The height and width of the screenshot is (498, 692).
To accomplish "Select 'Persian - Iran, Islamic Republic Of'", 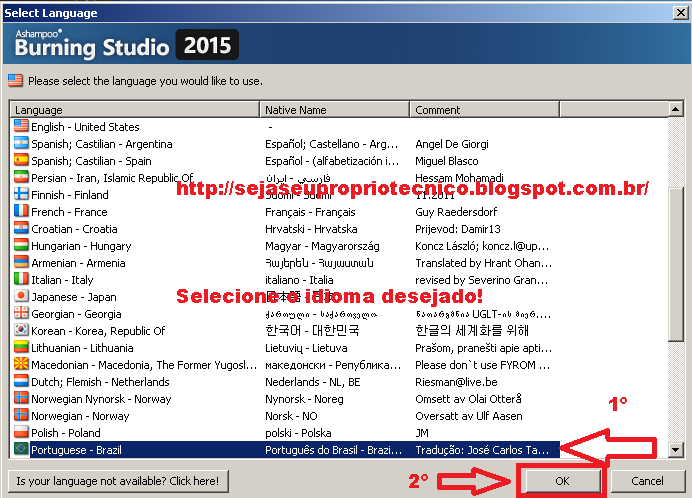I will [x=112, y=178].
